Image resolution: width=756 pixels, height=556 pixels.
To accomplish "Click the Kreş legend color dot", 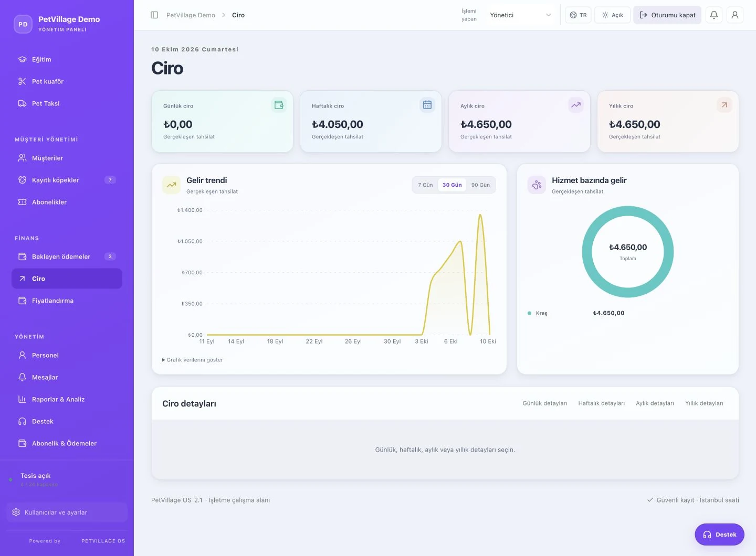I will [x=529, y=313].
